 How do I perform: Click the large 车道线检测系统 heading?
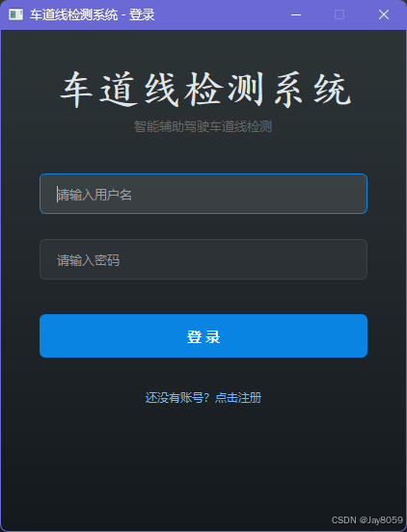coord(205,90)
